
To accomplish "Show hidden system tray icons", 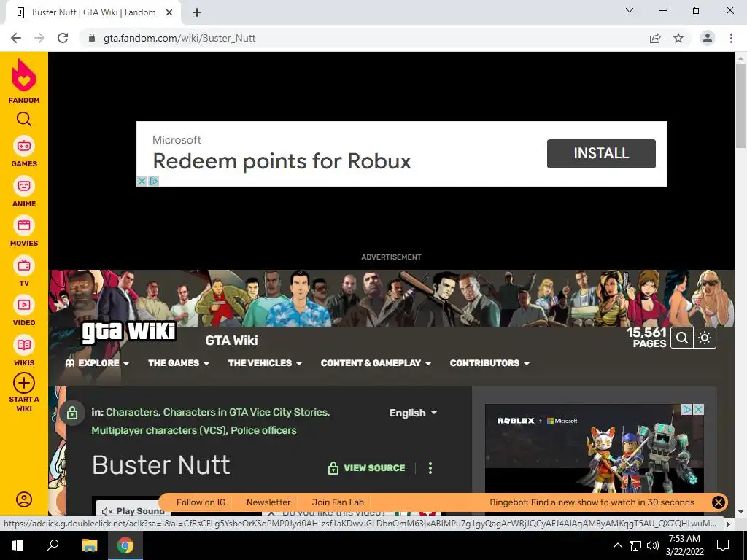I will (x=617, y=545).
